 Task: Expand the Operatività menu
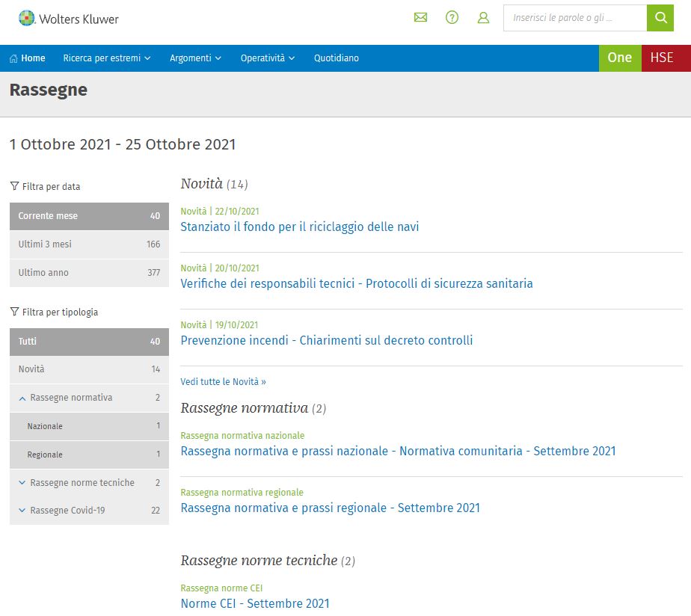(x=267, y=58)
